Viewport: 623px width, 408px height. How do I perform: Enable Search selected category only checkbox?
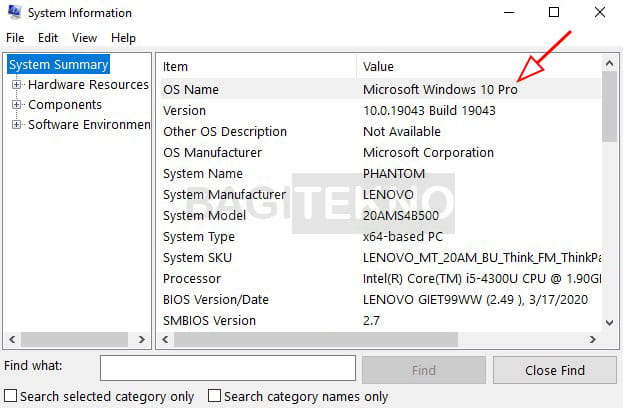(x=11, y=396)
